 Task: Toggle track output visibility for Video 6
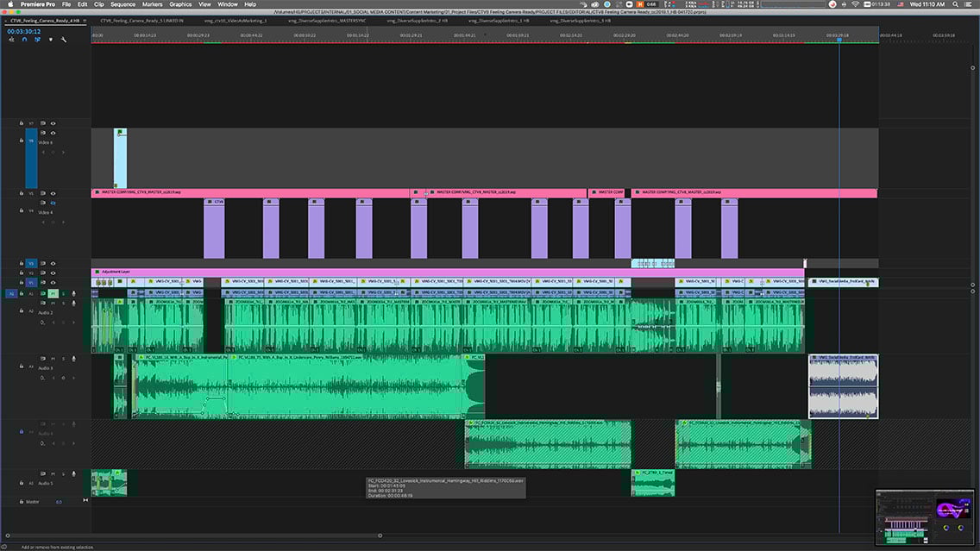(53, 133)
